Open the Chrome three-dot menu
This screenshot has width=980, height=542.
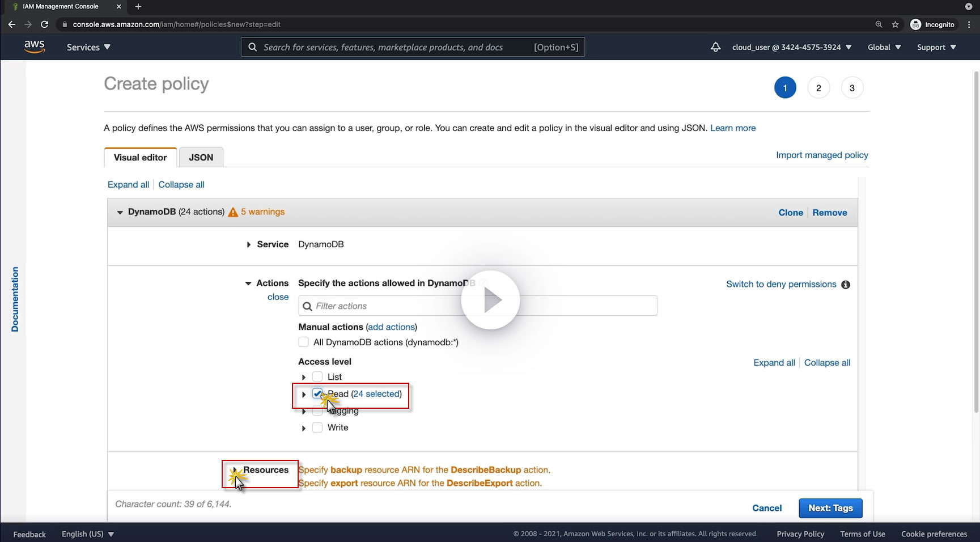(969, 24)
